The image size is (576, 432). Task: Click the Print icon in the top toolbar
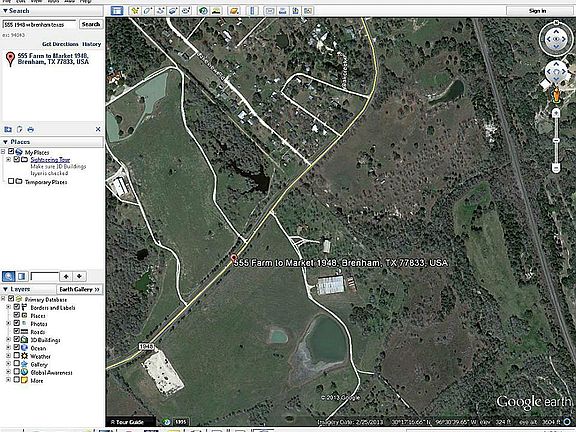click(282, 11)
